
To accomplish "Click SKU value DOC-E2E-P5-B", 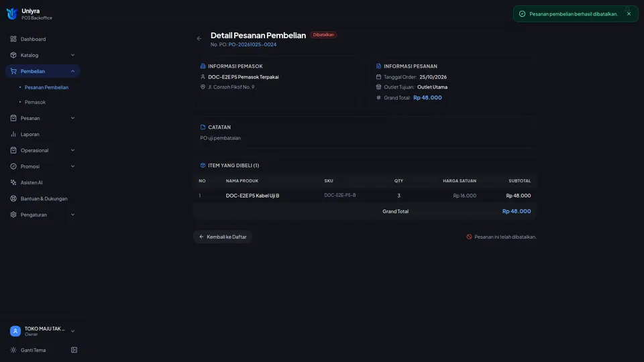I will 339,195.
